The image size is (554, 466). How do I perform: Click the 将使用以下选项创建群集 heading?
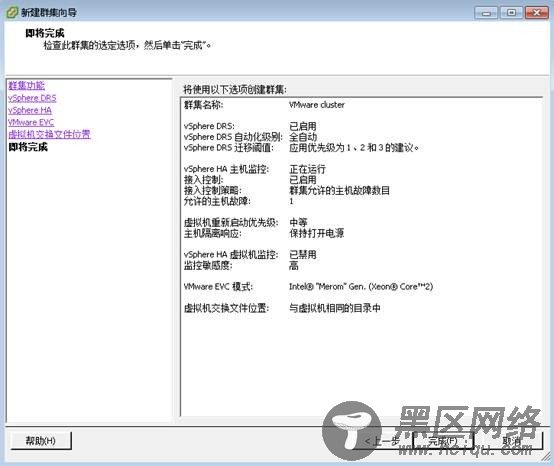coord(235,89)
